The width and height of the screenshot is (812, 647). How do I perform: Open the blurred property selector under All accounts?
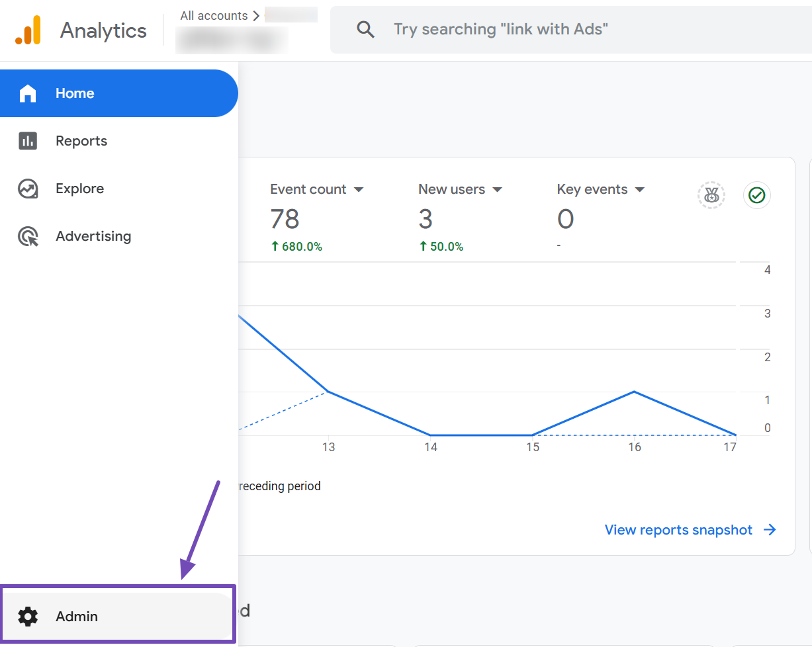(x=232, y=41)
